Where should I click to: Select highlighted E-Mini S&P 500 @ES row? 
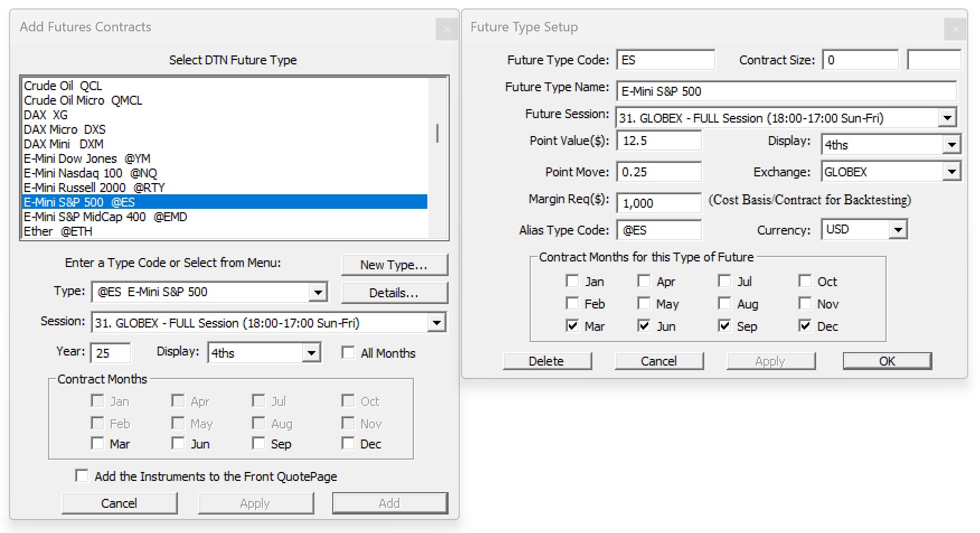(225, 202)
